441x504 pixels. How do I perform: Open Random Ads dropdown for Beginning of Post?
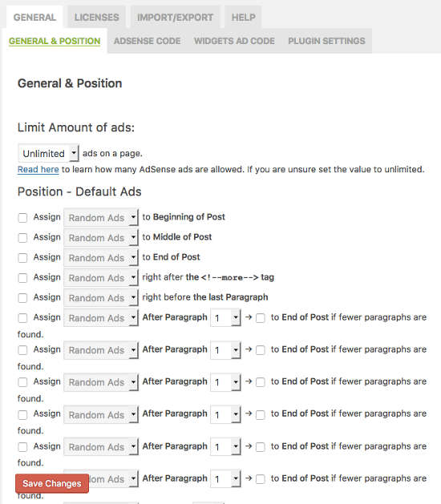pyautogui.click(x=101, y=218)
